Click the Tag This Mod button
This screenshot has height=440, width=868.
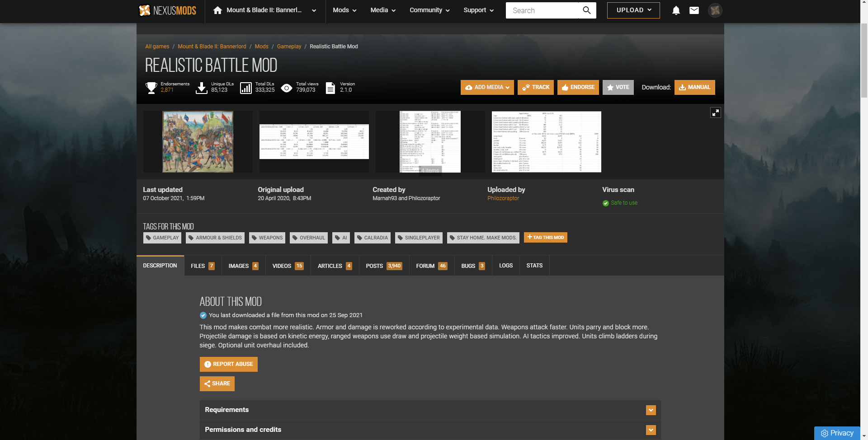tap(546, 238)
